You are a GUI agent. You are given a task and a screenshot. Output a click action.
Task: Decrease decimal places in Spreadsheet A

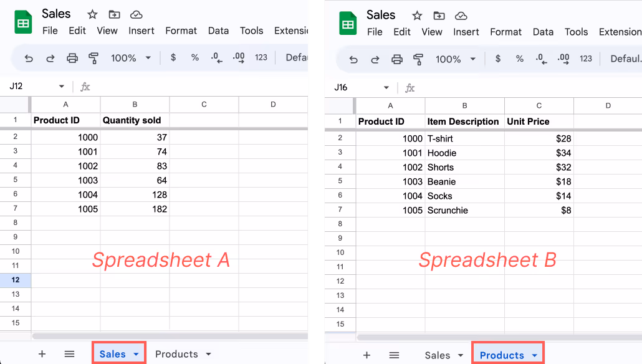click(216, 58)
